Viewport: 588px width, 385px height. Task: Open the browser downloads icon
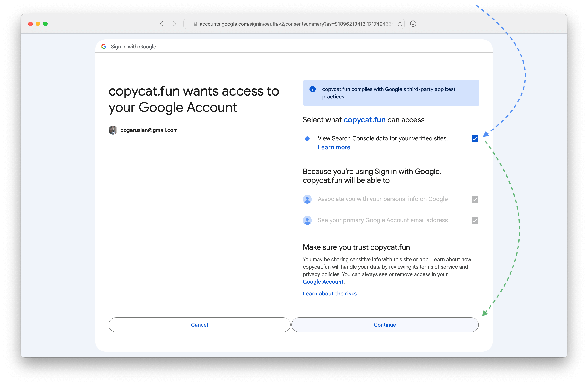413,24
